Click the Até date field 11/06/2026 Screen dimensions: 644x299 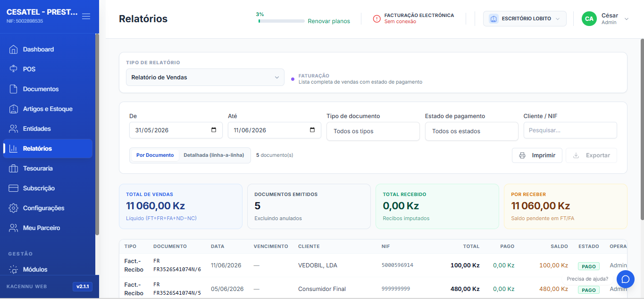click(275, 130)
